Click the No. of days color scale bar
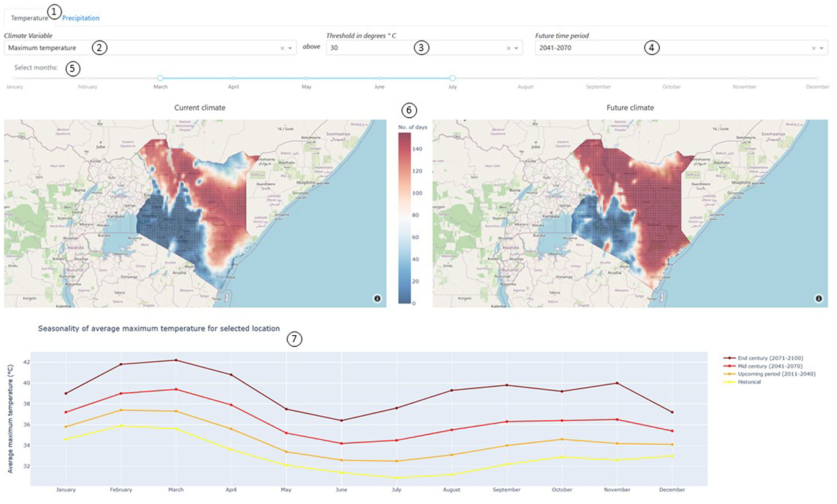Screen dimensions: 837x504 404,218
